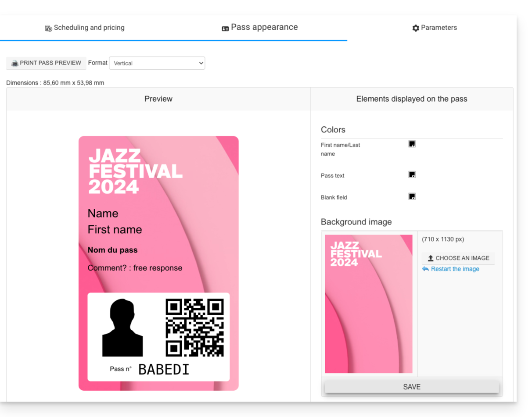Click the QR code on the pass preview
Screen dimensions: 532x417
(194, 328)
